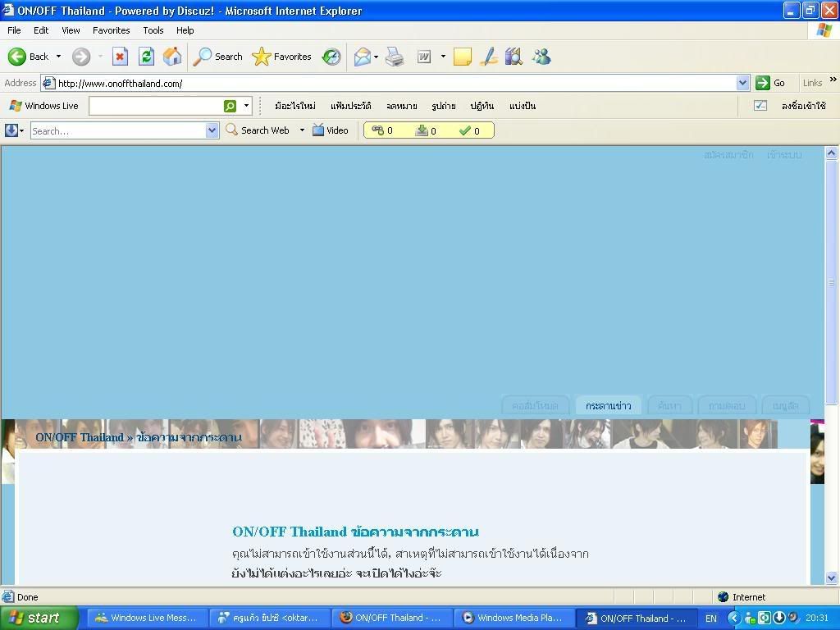The image size is (840, 630).
Task: Click the form-fill check icon on Live toolbar
Action: 760,106
